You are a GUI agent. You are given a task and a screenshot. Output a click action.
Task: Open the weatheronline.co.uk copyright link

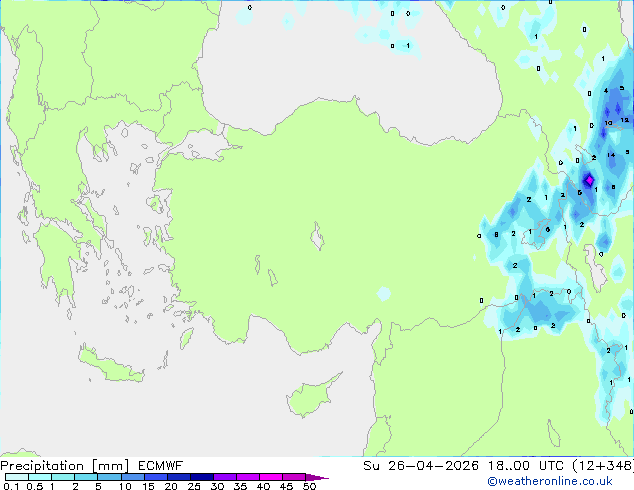point(550,481)
